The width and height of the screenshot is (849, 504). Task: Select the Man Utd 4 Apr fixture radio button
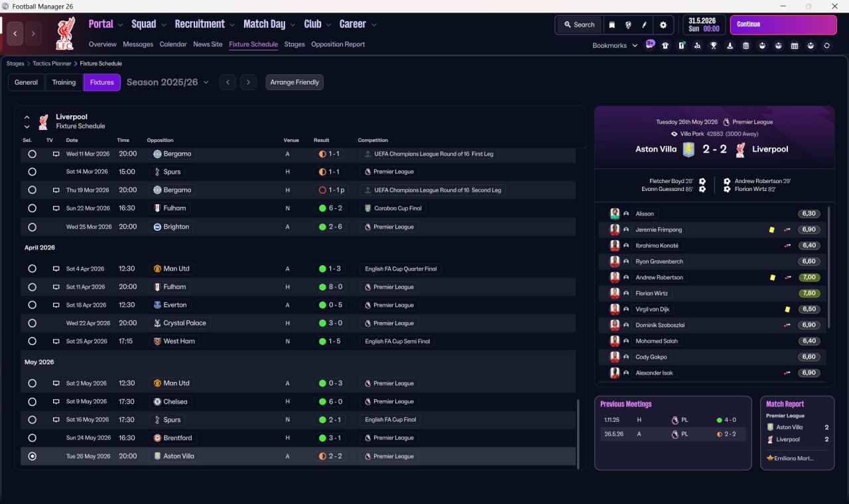[x=32, y=269]
